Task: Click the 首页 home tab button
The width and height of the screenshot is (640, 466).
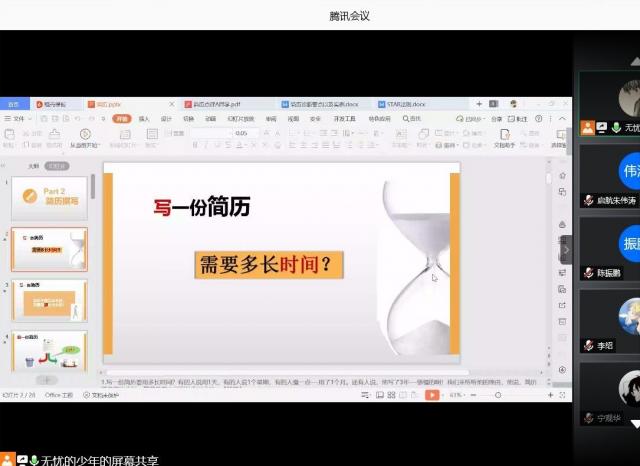Action: tap(14, 104)
